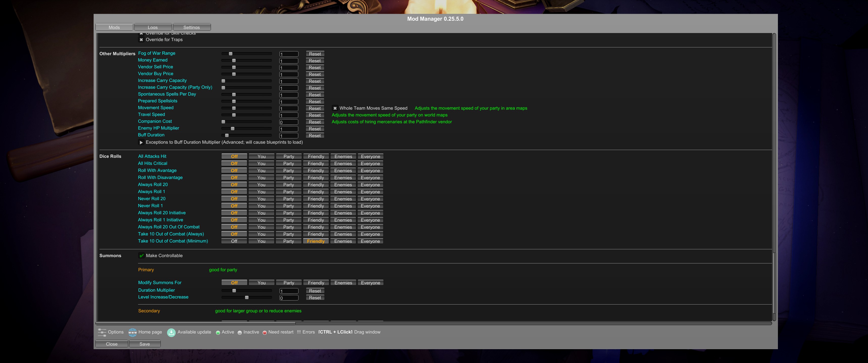Image resolution: width=868 pixels, height=363 pixels.
Task: Adjust the Enemy HP Multiplier slider
Action: [232, 129]
